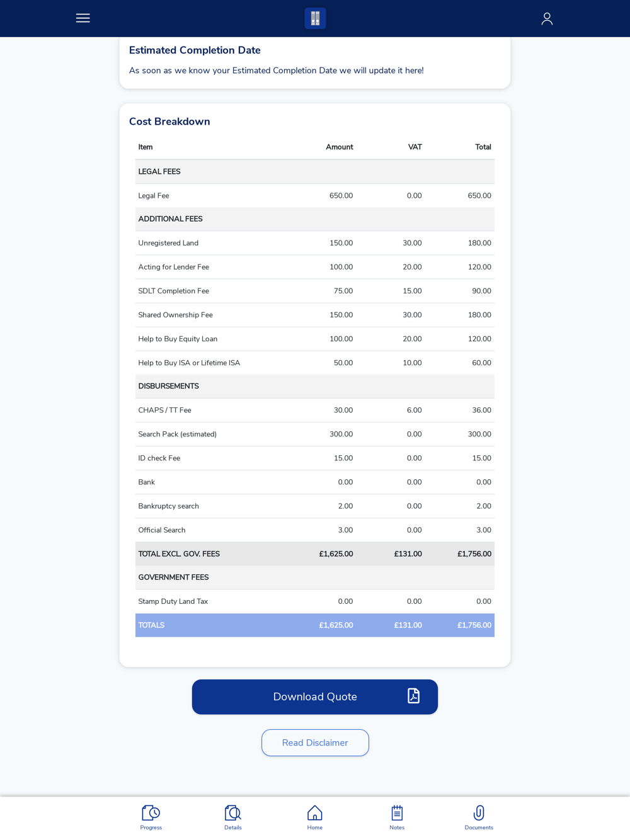This screenshot has width=630, height=840.
Task: Open the Documents paperclip icon
Action: [x=479, y=812]
